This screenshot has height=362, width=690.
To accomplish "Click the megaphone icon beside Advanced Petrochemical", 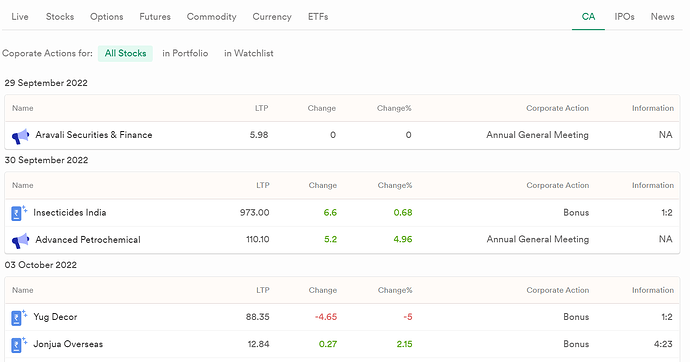I will pyautogui.click(x=20, y=241).
